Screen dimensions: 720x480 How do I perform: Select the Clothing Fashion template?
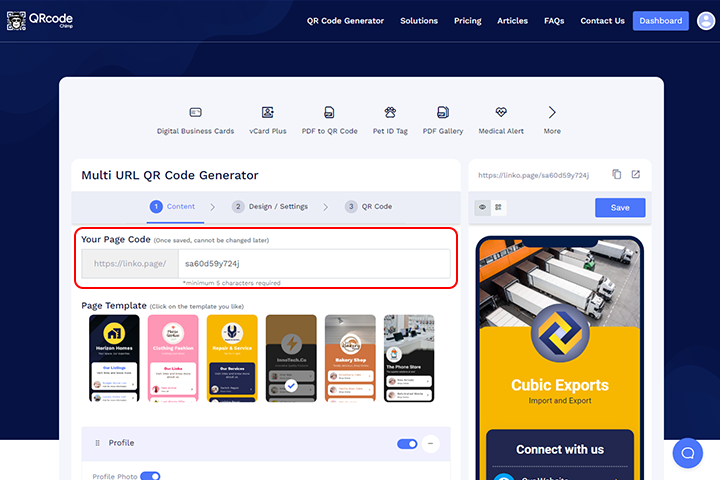173,358
